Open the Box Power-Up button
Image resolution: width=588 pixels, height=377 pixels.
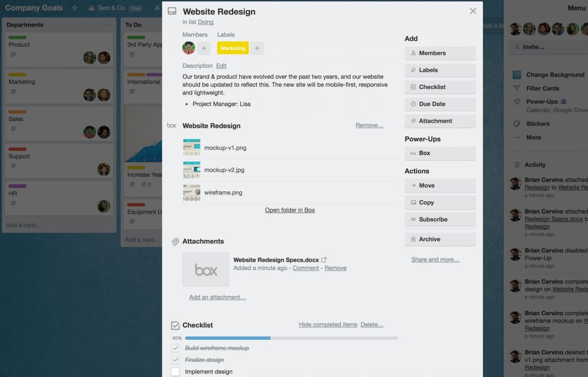click(x=440, y=153)
